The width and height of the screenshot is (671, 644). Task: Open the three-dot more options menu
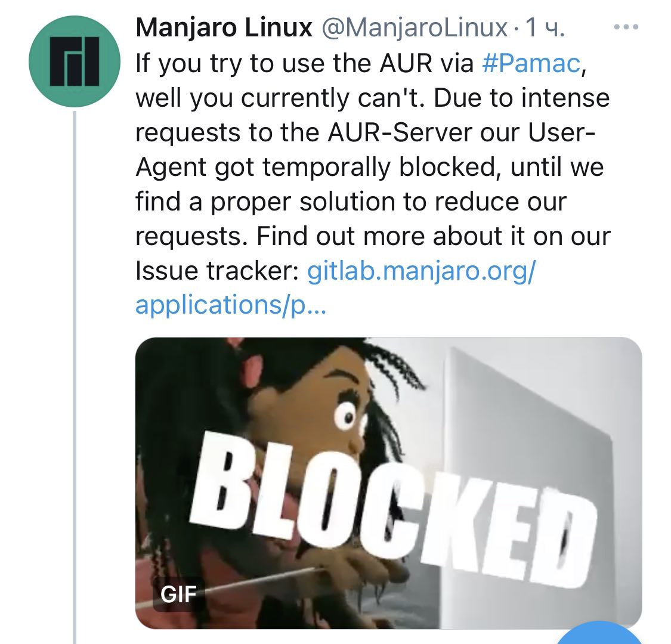[626, 27]
